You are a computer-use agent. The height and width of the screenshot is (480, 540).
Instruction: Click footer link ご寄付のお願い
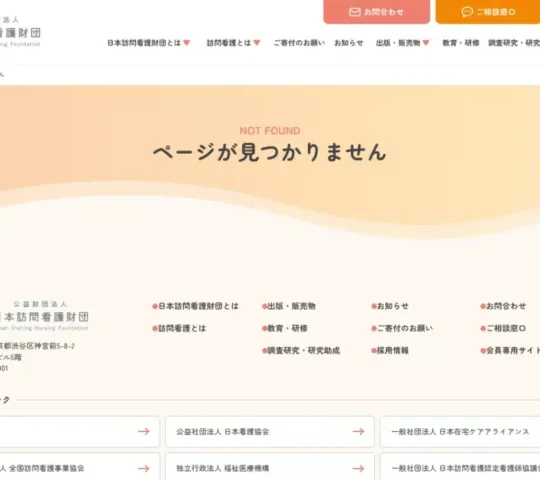pyautogui.click(x=402, y=328)
